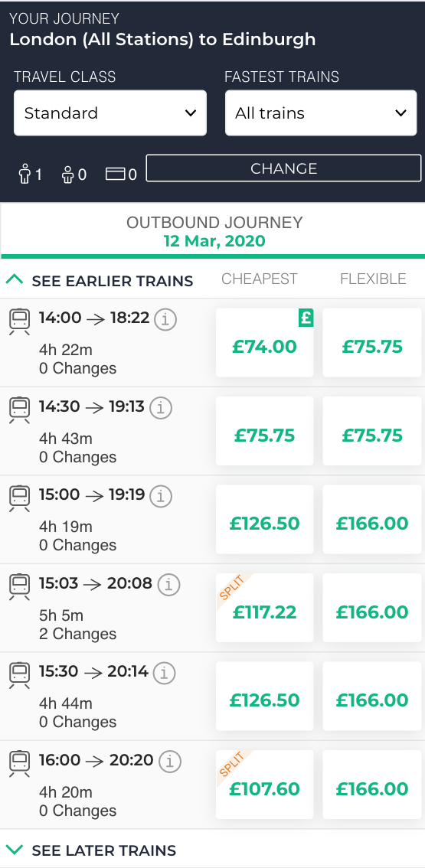Click the adult passenger count icon
The image size is (425, 868).
(x=24, y=175)
